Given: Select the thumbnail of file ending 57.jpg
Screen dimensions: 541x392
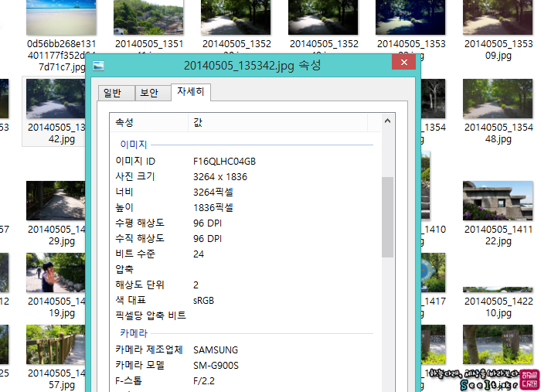Looking at the screenshot, I should 56,344.
